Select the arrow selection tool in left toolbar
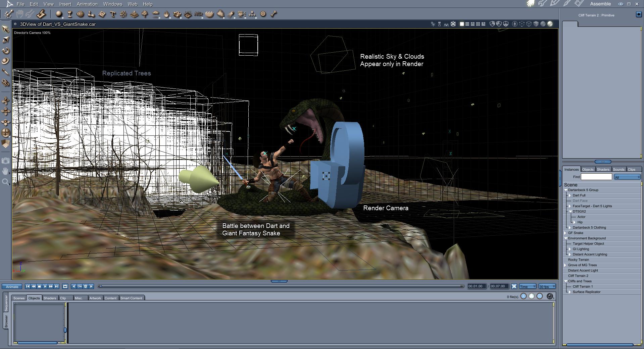The height and width of the screenshot is (349, 644). click(5, 29)
